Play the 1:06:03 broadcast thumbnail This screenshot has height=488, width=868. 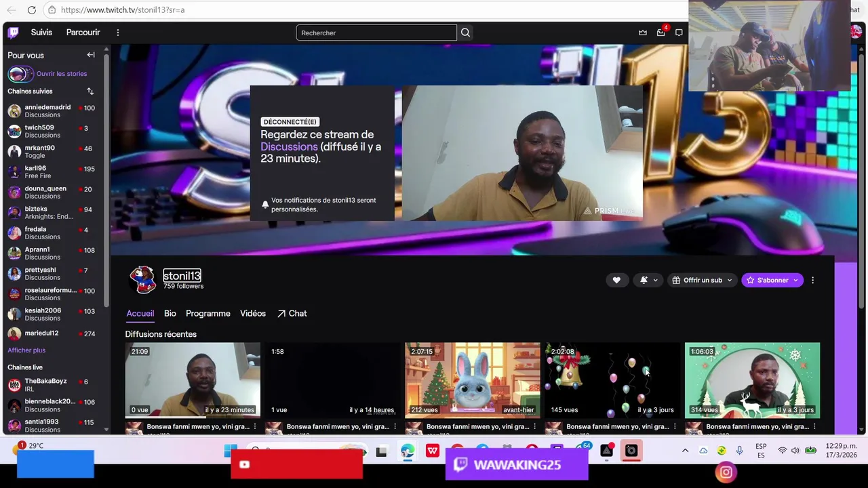tap(752, 380)
